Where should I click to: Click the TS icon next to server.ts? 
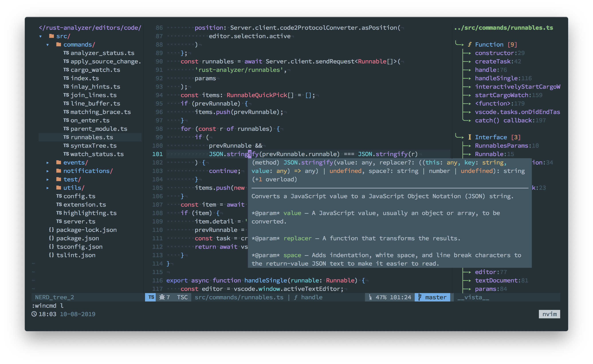point(59,221)
